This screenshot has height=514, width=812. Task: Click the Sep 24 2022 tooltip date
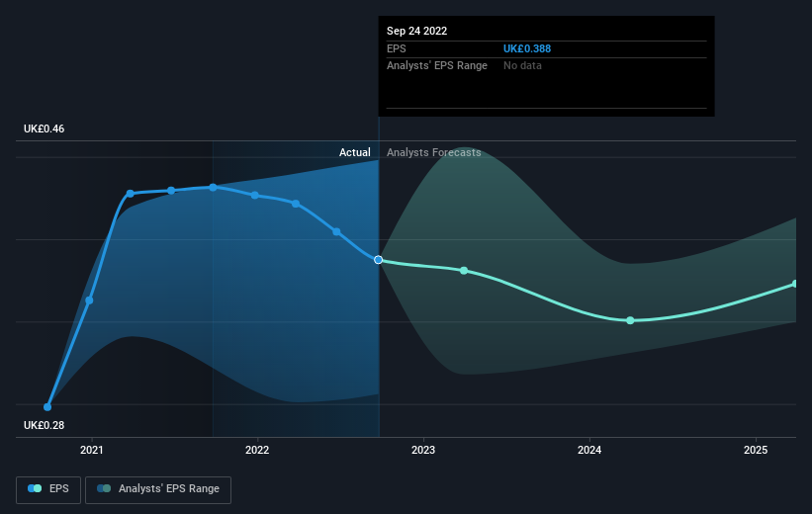pyautogui.click(x=416, y=31)
